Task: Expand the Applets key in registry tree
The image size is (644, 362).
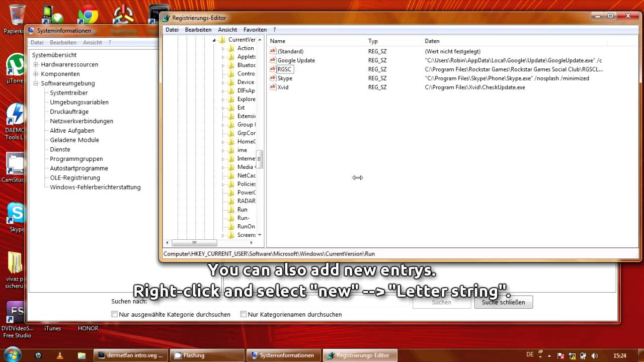Action: tap(223, 57)
